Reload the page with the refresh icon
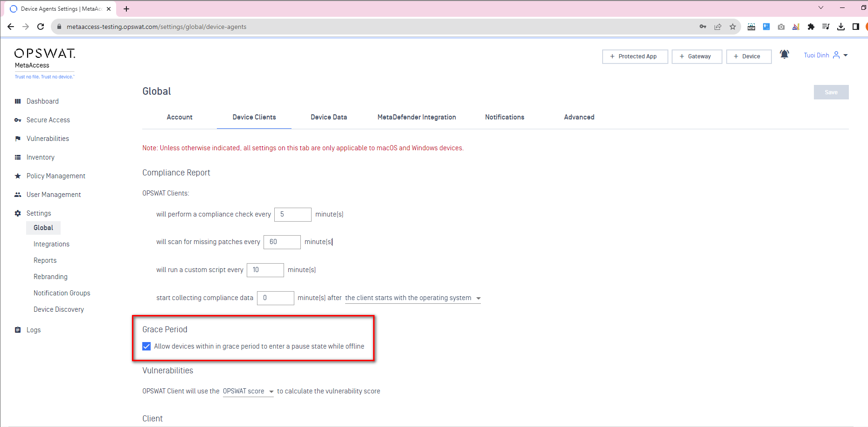Viewport: 868px width, 427px height. tap(41, 27)
